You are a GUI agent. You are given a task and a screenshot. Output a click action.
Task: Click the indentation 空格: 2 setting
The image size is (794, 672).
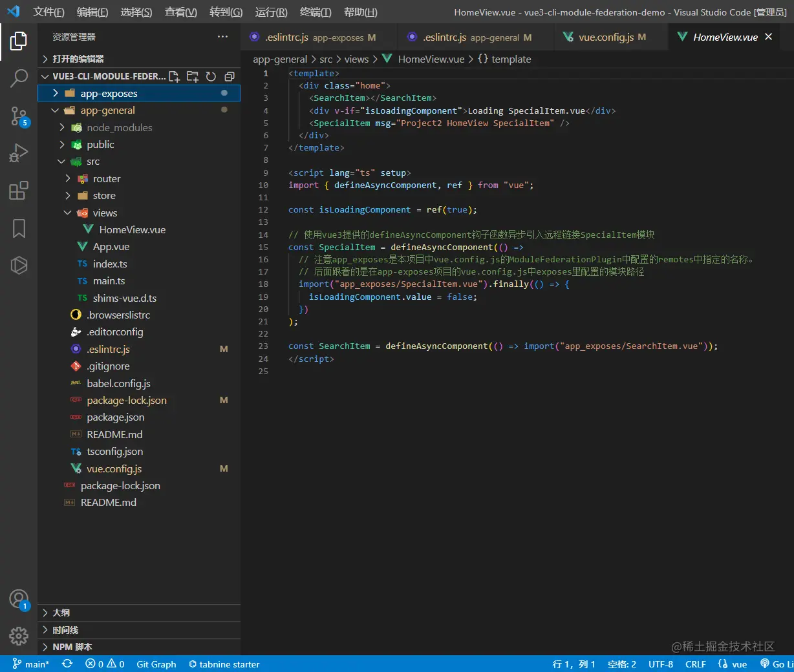[x=622, y=664]
